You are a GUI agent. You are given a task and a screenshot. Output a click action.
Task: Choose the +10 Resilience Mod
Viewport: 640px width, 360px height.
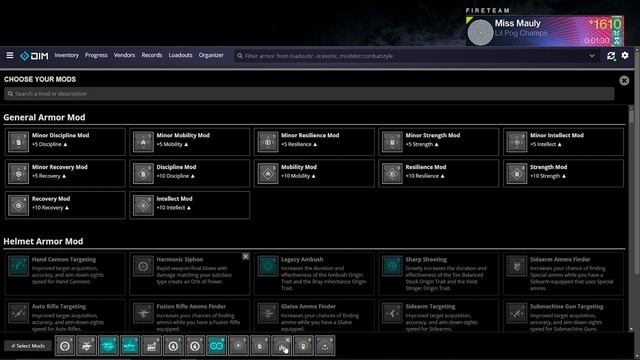[439, 173]
